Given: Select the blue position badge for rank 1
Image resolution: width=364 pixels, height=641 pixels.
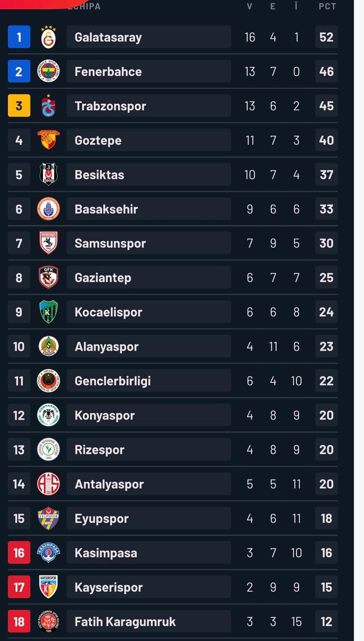Looking at the screenshot, I should (x=19, y=36).
